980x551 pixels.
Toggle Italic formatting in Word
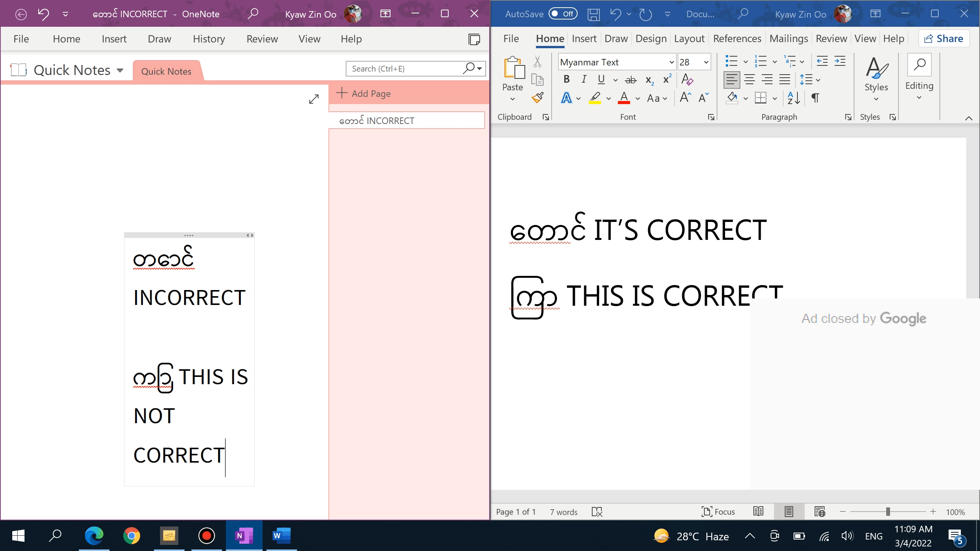point(584,79)
